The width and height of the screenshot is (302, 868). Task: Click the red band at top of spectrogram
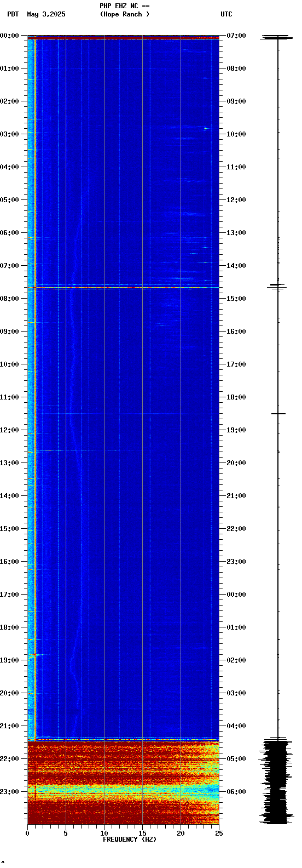point(123,38)
